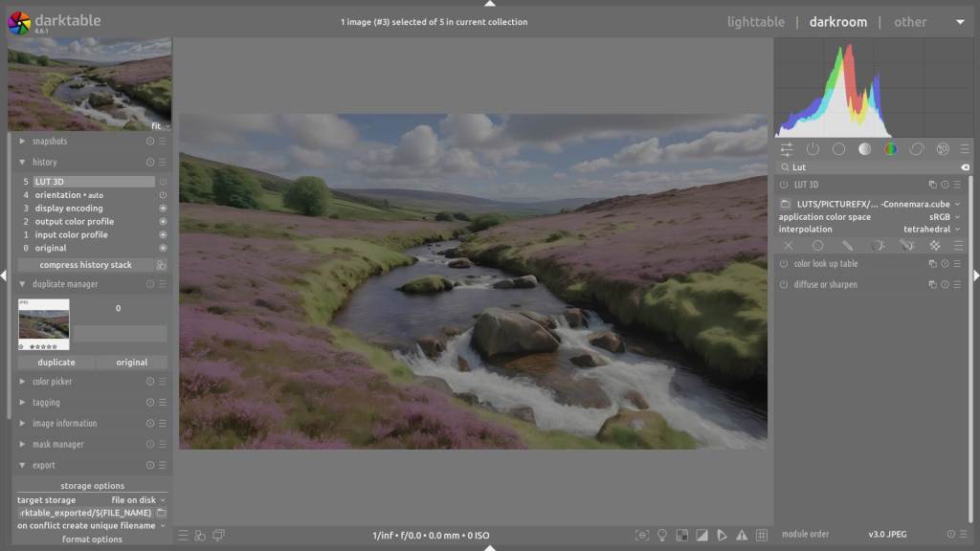The height and width of the screenshot is (551, 980).
Task: Expand the mask manager panel
Action: tap(23, 445)
